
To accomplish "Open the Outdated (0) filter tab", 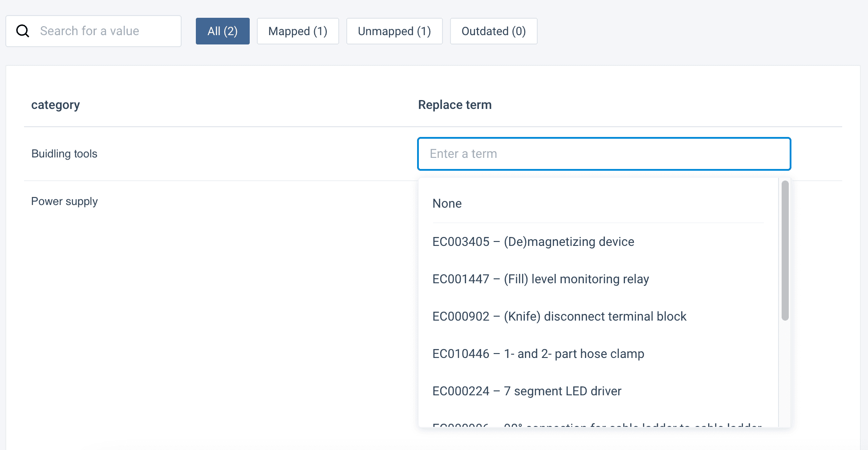I will (x=494, y=31).
